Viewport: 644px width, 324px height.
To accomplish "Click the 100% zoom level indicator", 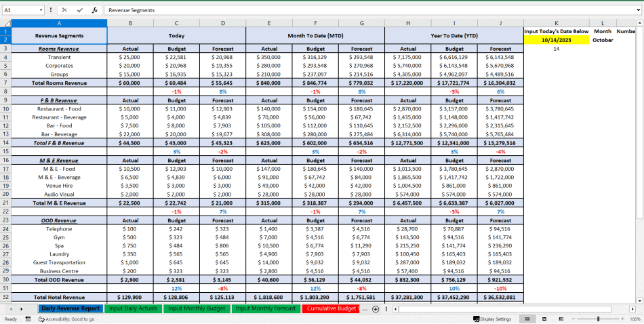I will pos(635,319).
